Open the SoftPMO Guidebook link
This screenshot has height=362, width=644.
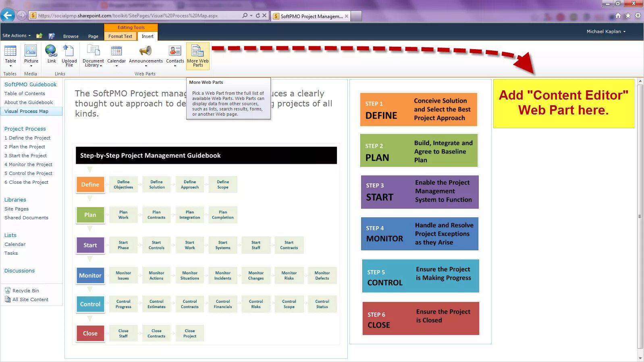(30, 85)
